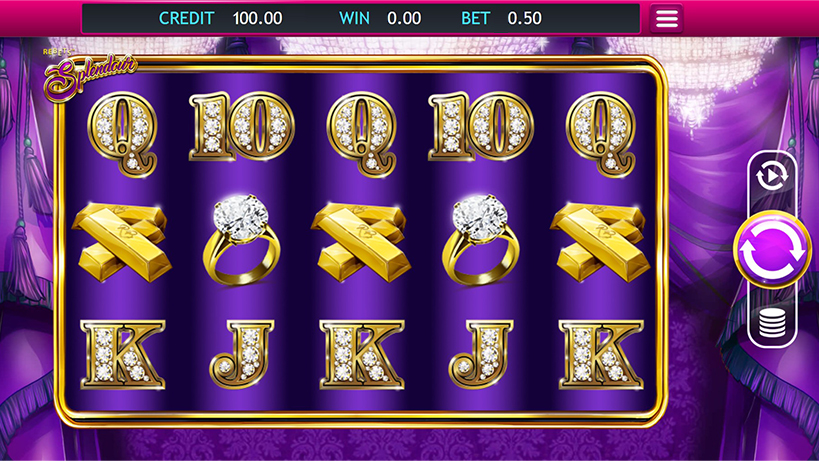Select the K symbol on fifth reel
The height and width of the screenshot is (461, 819).
[601, 354]
